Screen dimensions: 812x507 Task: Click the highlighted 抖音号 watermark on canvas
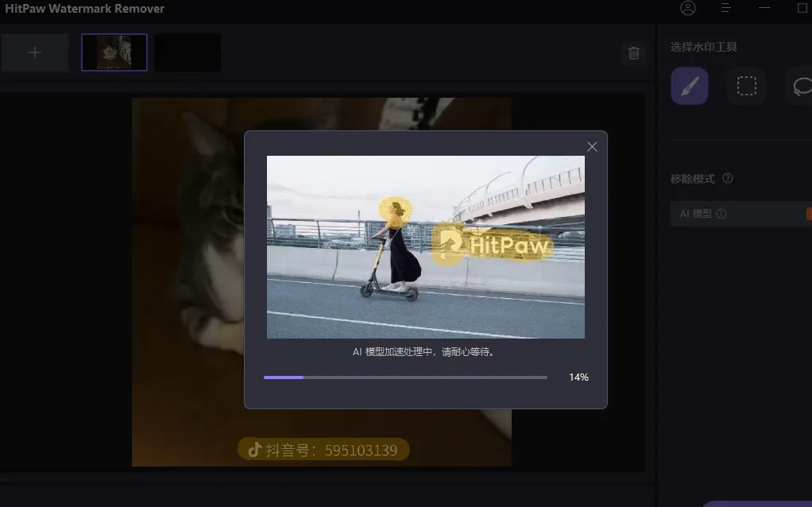click(323, 450)
